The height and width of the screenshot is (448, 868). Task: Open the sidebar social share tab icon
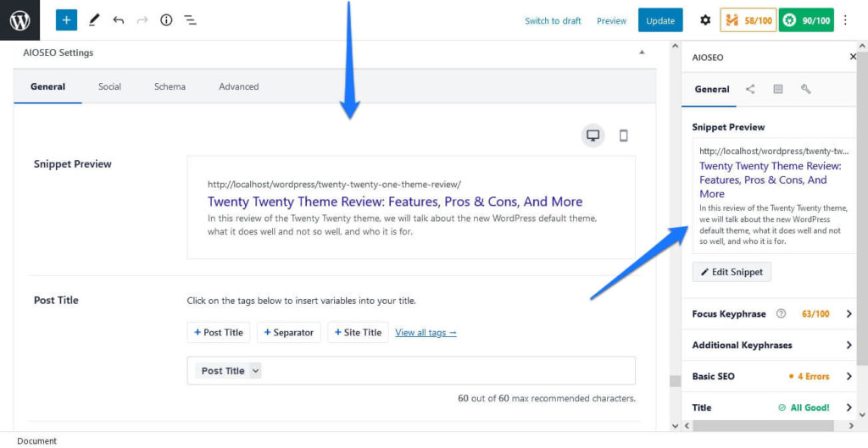(750, 89)
